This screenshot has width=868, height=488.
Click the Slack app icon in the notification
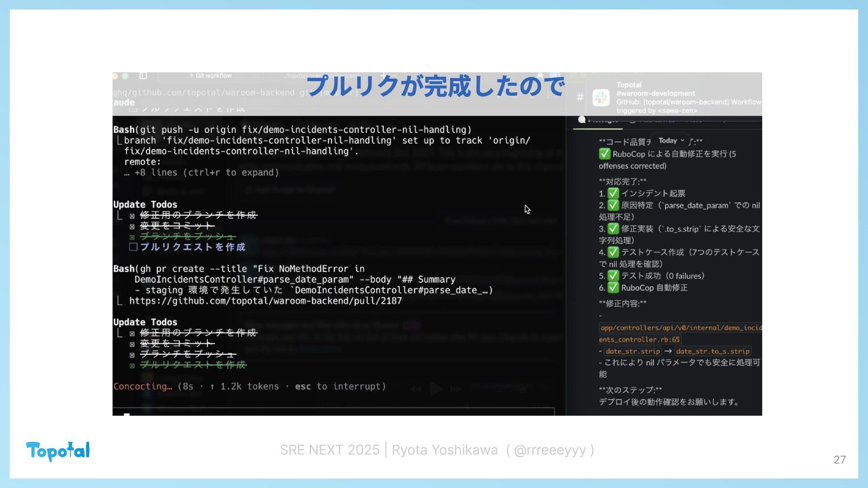[x=601, y=98]
